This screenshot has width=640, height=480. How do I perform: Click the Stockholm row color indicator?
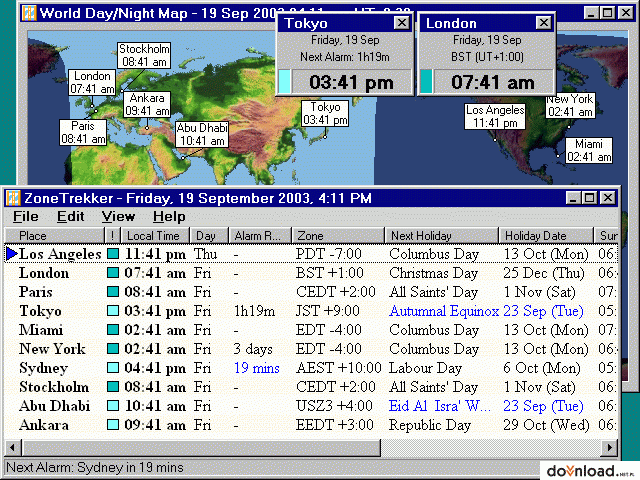[113, 387]
